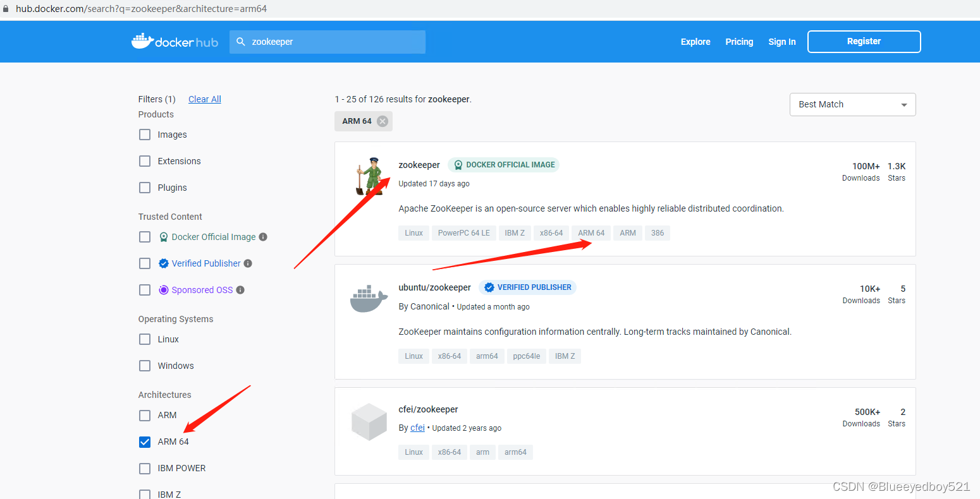Open the cfei/zookeeper result

pos(428,409)
